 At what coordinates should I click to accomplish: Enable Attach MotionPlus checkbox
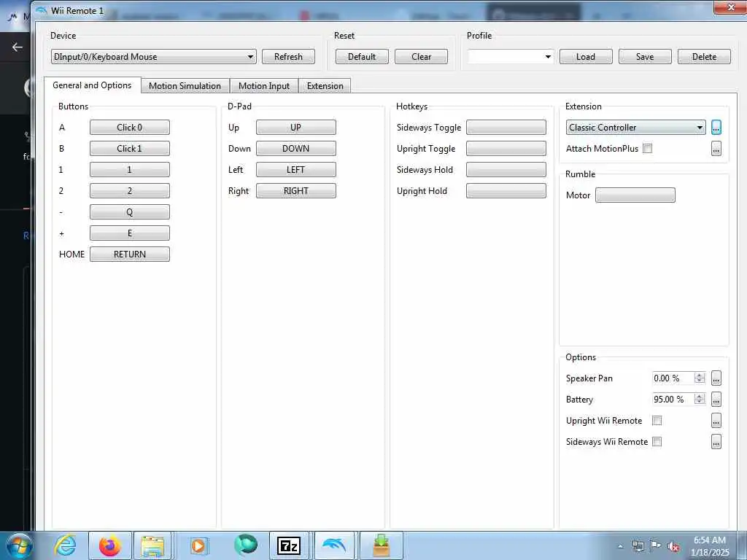[x=648, y=149]
